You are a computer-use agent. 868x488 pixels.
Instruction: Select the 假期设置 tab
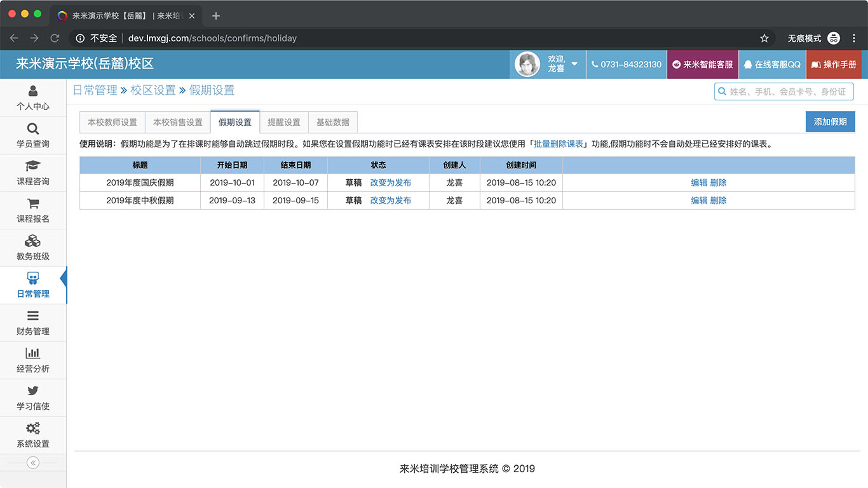point(235,122)
